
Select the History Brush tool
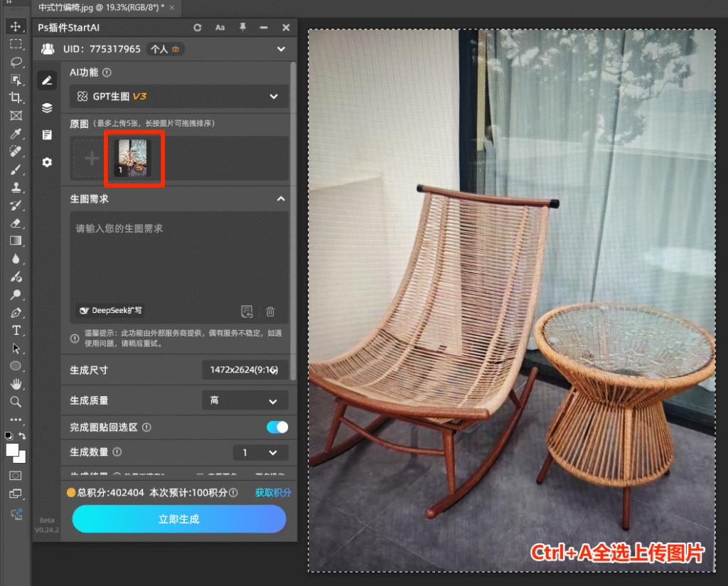[16, 206]
